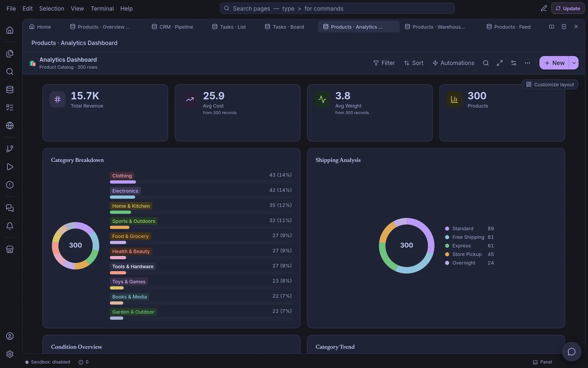Expand the New button dropdown arrow

click(x=574, y=63)
